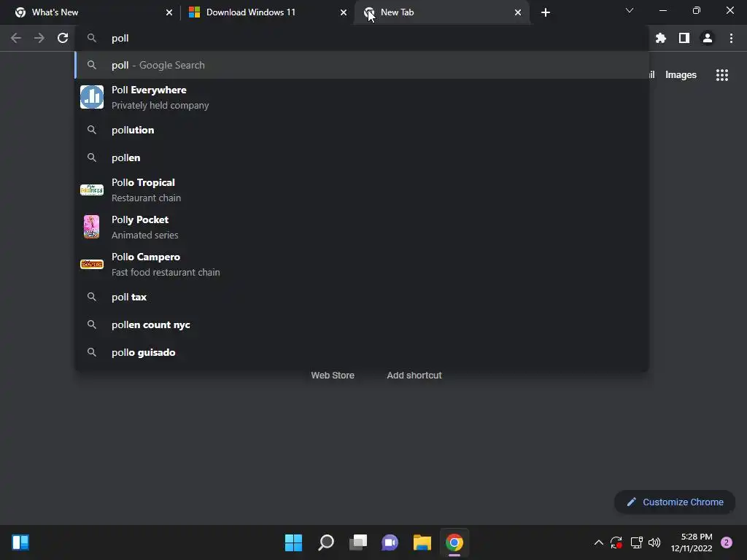Select the Pollo Tropical suggestion

[x=362, y=190]
